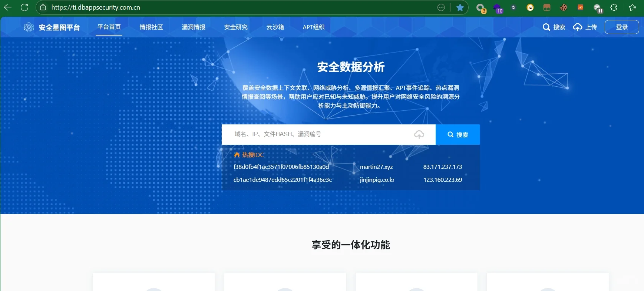Image resolution: width=644 pixels, height=291 pixels.
Task: View site info via the lock icon
Action: tap(43, 7)
